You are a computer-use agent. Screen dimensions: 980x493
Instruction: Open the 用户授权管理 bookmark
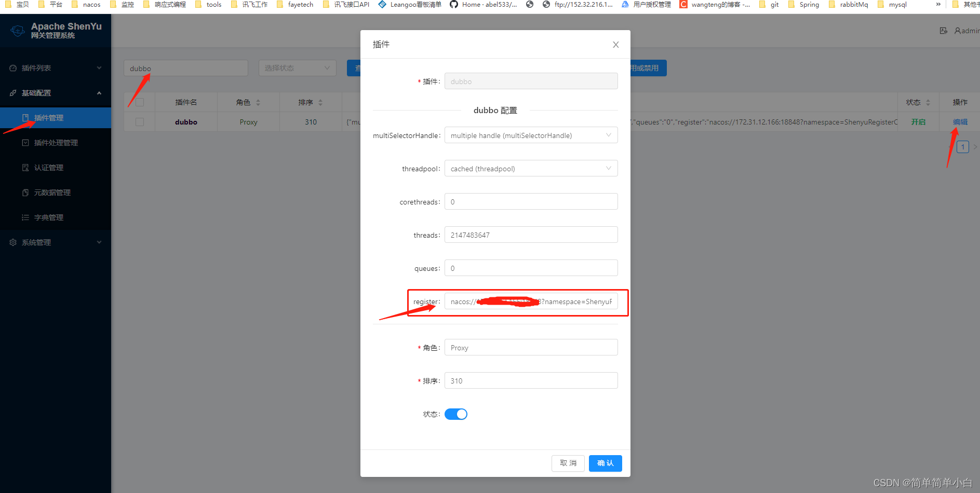coord(646,5)
